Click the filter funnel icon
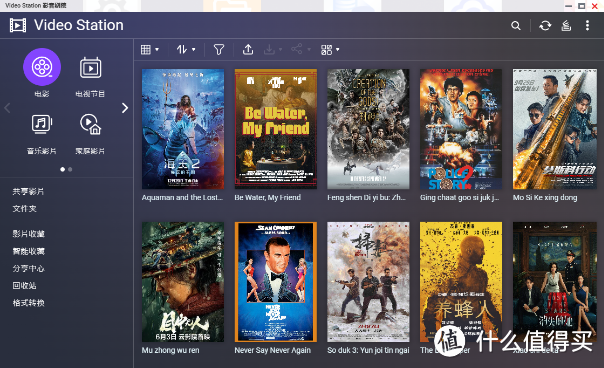604x368 pixels. 219,49
